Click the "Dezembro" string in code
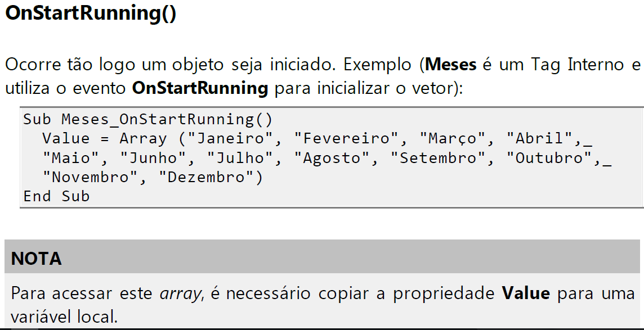 [x=207, y=177]
